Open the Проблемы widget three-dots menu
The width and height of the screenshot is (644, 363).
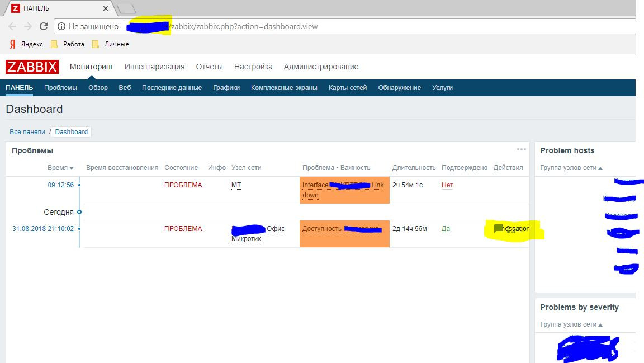[x=521, y=150]
